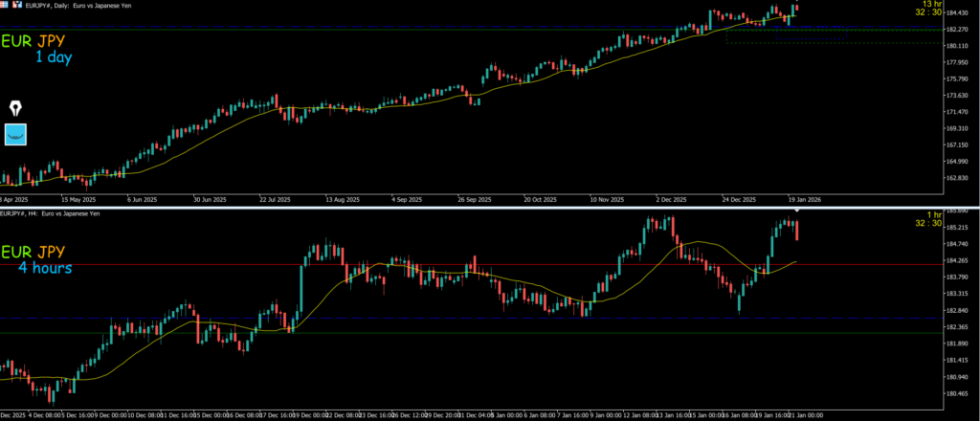Click the "4 hours" timeframe label
This screenshot has height=421, width=980.
[x=45, y=268]
